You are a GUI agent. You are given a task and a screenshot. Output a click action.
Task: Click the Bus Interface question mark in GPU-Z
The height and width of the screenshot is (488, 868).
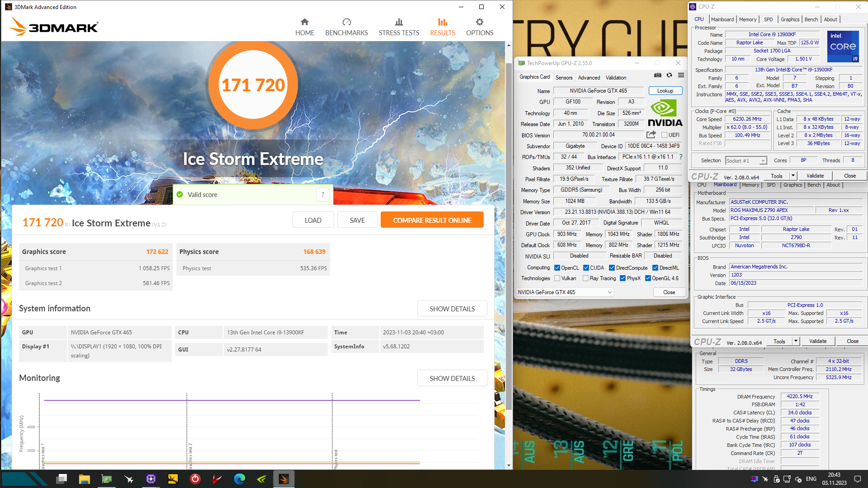point(681,157)
